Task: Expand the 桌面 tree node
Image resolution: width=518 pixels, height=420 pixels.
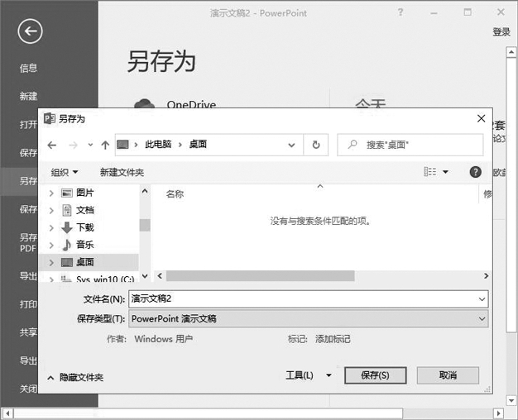Action: tap(51, 263)
